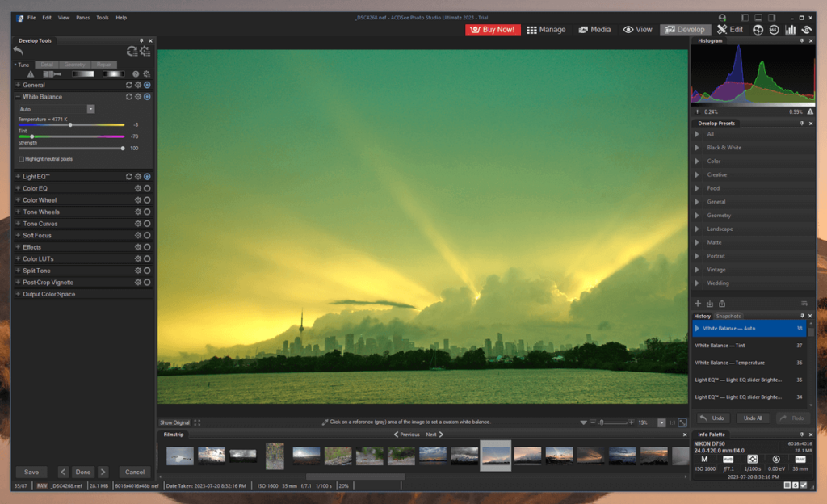Reset the General group settings
Screen dimensions: 827x504
coord(128,85)
